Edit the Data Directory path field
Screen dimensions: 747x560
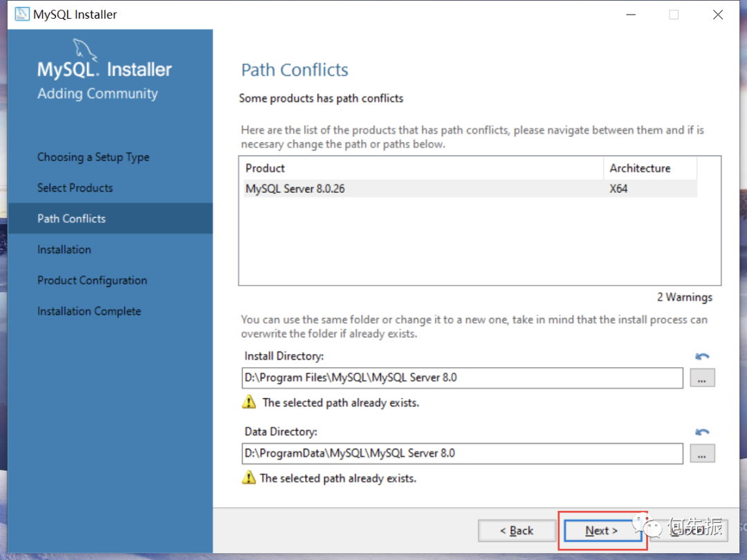pyautogui.click(x=462, y=453)
